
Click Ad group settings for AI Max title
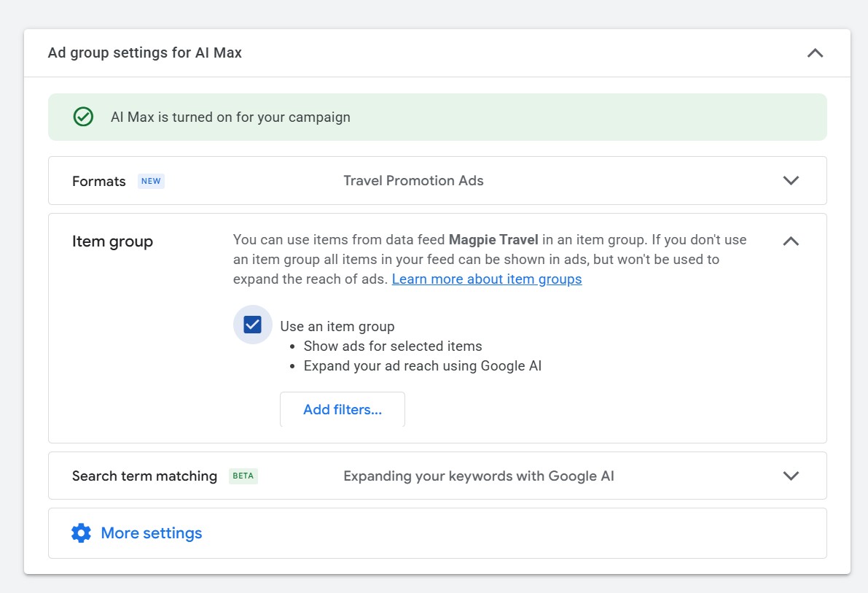(144, 53)
